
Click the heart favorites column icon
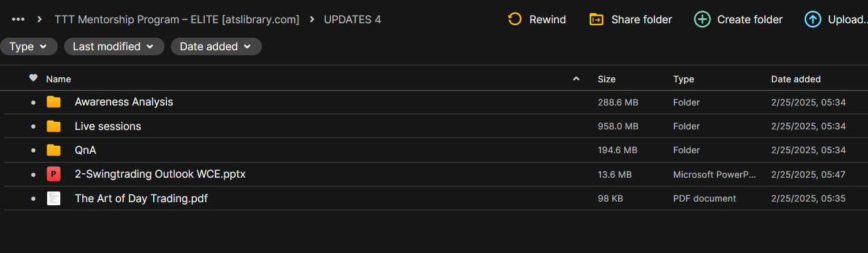coord(33,78)
